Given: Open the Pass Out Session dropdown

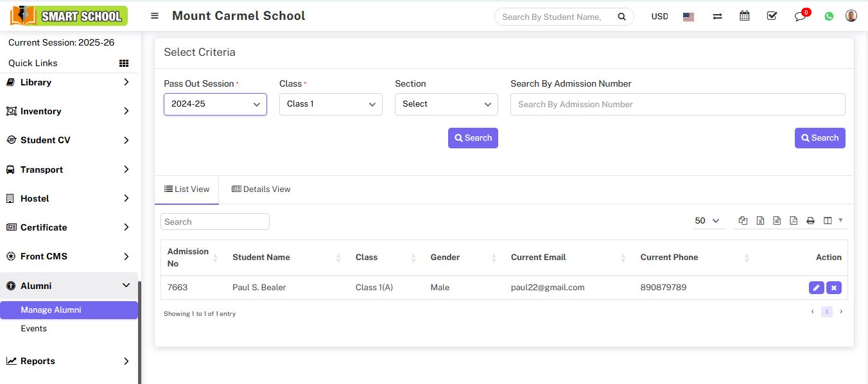Looking at the screenshot, I should 215,104.
